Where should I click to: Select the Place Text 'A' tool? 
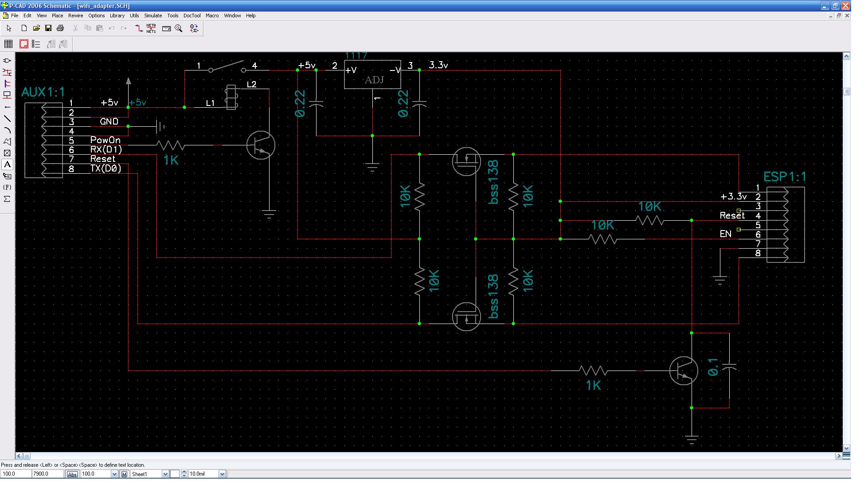click(7, 164)
